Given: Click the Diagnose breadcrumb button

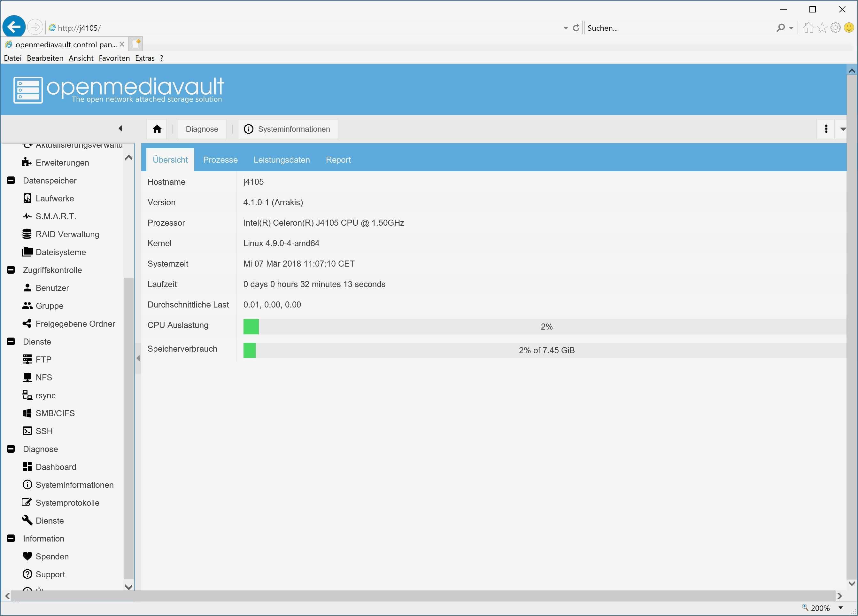Looking at the screenshot, I should pos(202,129).
